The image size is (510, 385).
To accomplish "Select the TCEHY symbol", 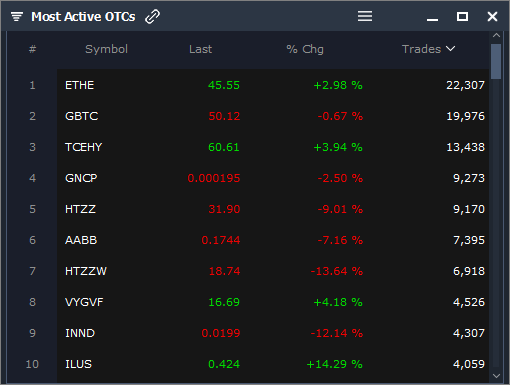I will 83,147.
